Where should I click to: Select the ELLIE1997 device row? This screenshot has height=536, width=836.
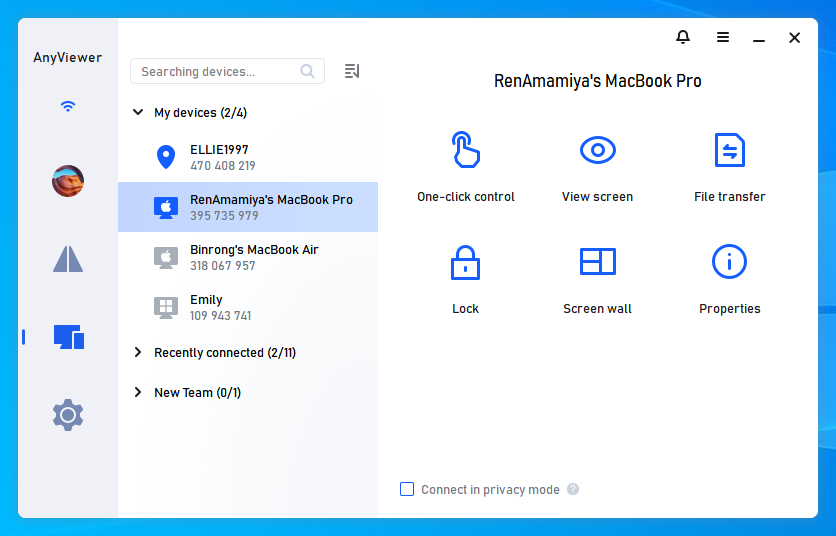[x=248, y=157]
